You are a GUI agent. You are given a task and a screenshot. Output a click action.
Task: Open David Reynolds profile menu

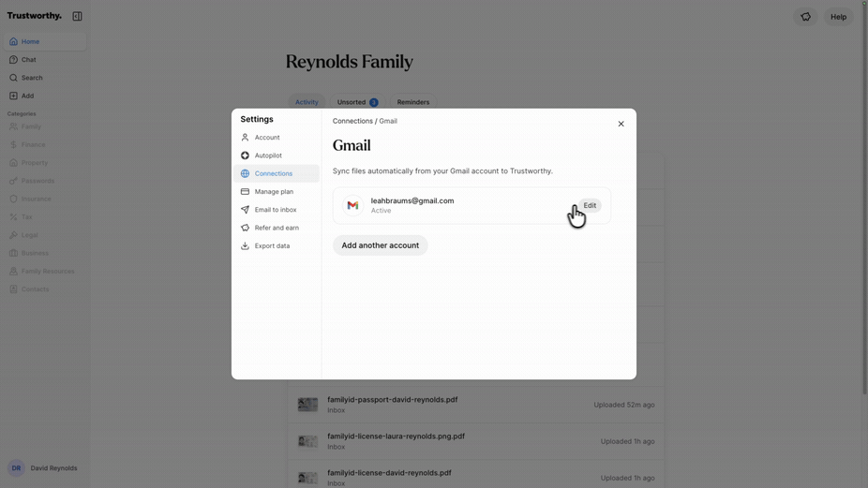point(45,468)
